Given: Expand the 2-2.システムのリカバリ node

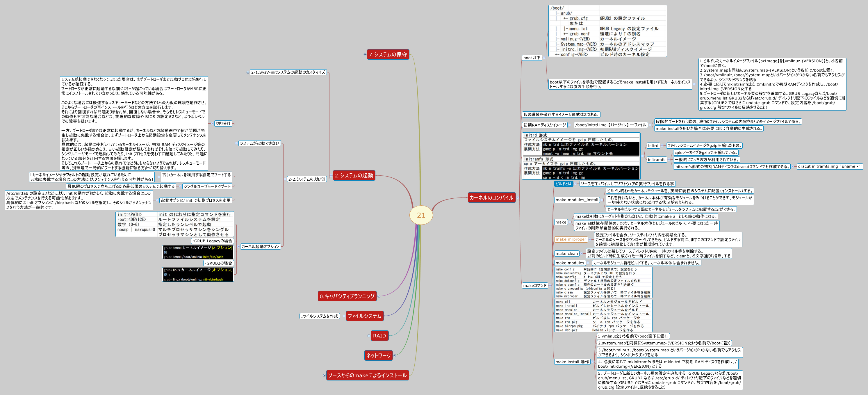Looking at the screenshot, I should [x=285, y=179].
